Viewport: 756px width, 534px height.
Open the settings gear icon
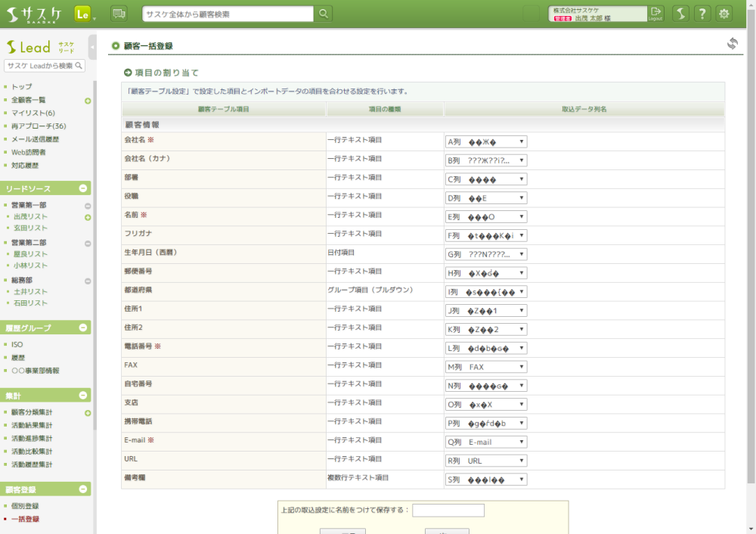pyautogui.click(x=724, y=14)
